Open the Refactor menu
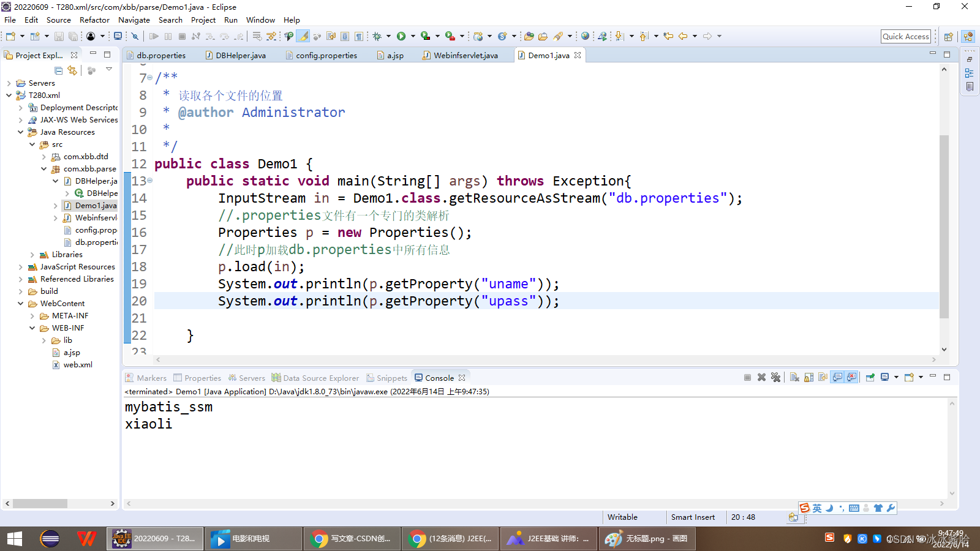 coord(94,20)
